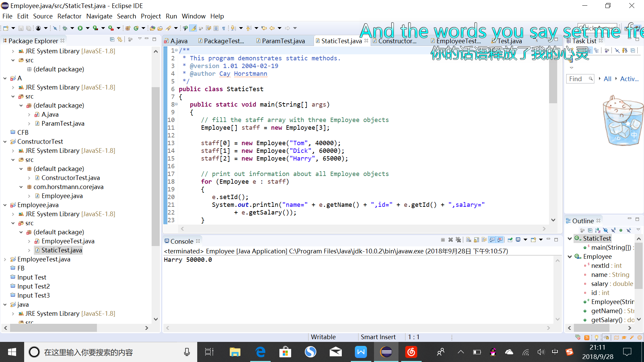Click the New file toolbar icon
Screen dimensions: 644x362
pos(6,28)
